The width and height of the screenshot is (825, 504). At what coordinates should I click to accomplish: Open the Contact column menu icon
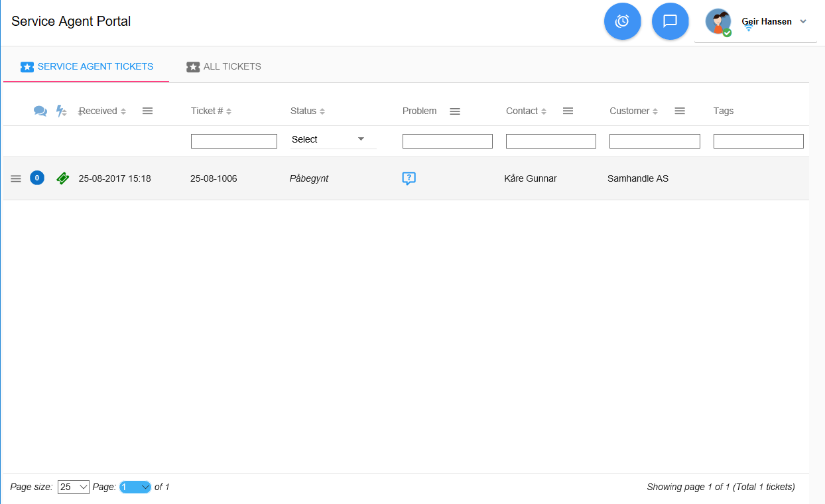(568, 111)
